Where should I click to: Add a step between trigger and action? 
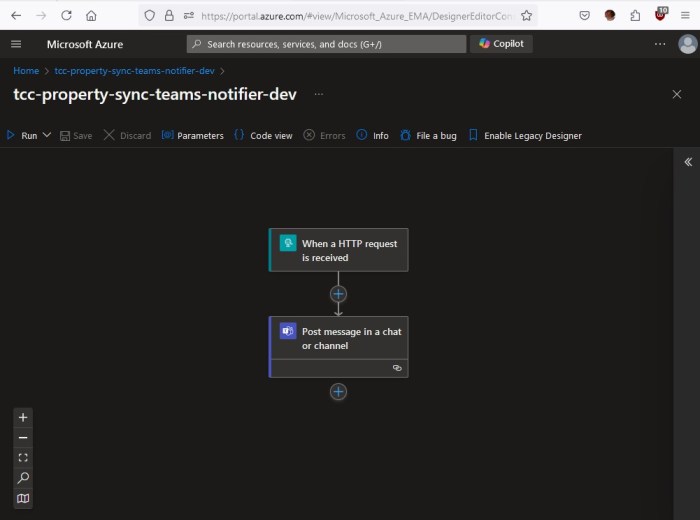pos(338,294)
